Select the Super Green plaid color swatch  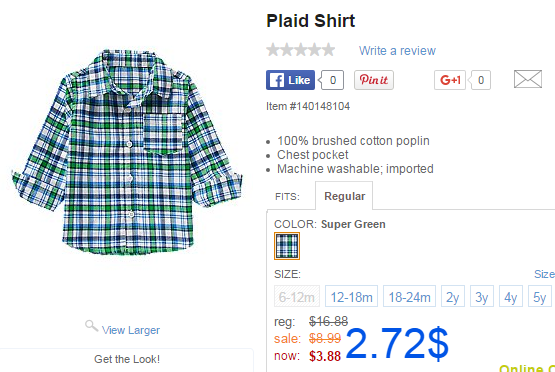click(287, 246)
